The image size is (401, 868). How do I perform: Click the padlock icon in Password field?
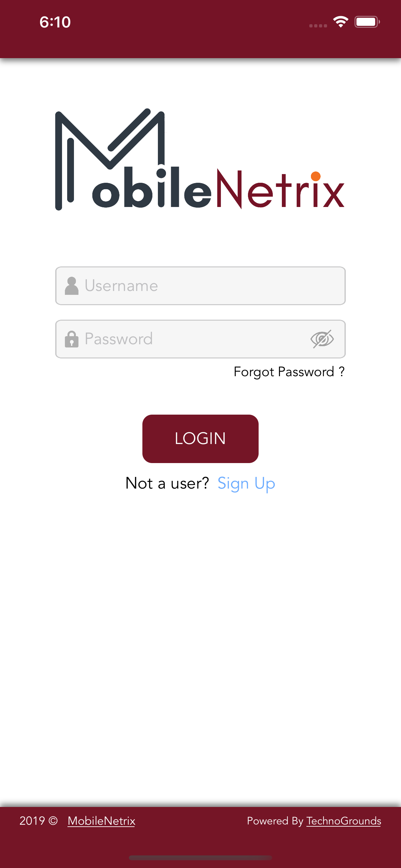(71, 339)
